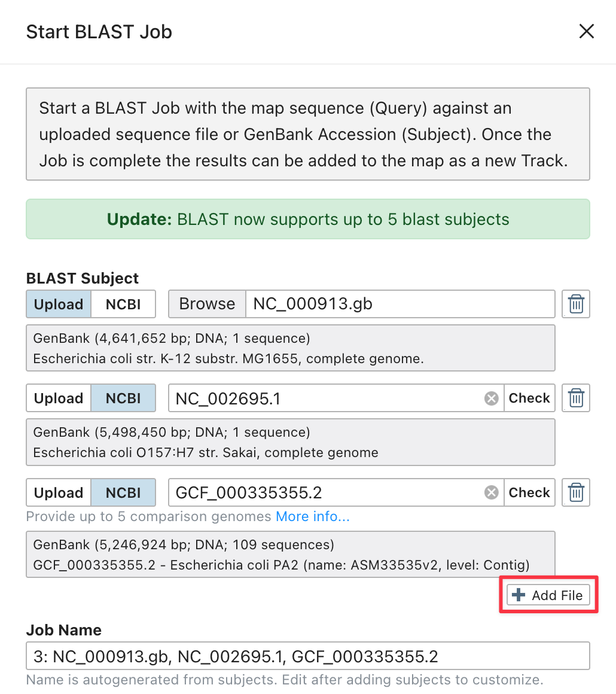Screen dimensions: 616x694
Task: Delete the NC_000913.gb subject with trash icon
Action: [x=576, y=304]
